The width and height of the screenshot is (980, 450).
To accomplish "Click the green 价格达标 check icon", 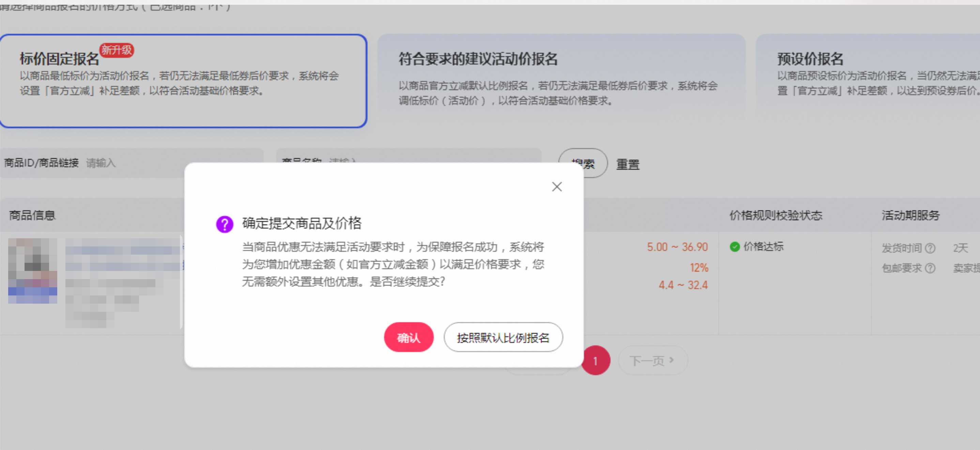I will [x=735, y=247].
